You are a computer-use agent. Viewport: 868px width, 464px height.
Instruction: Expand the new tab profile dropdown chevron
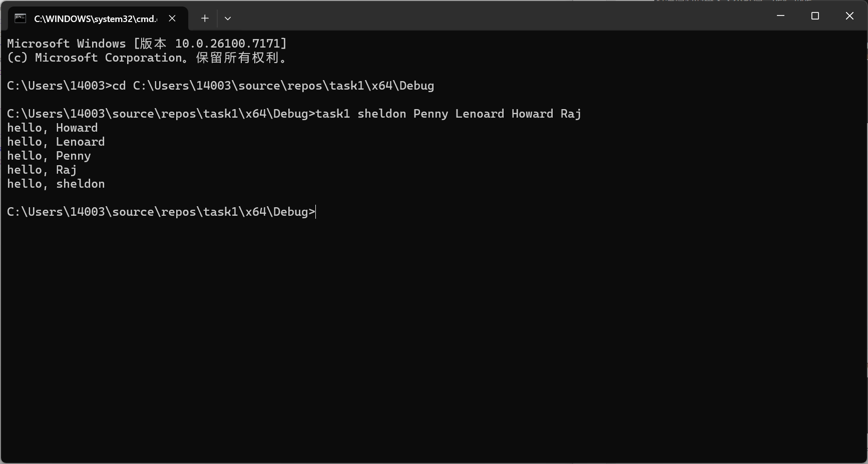228,19
